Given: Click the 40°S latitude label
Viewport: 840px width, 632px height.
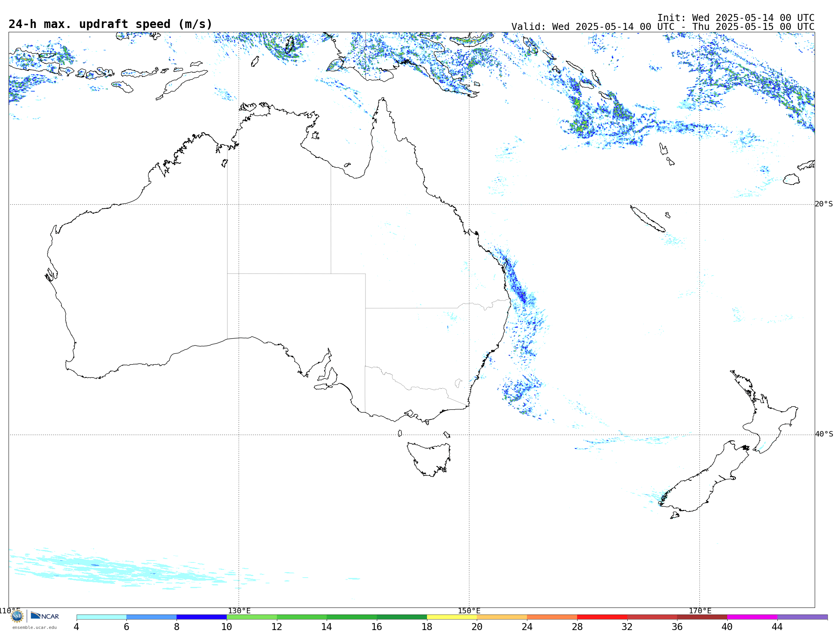Looking at the screenshot, I should (x=824, y=434).
